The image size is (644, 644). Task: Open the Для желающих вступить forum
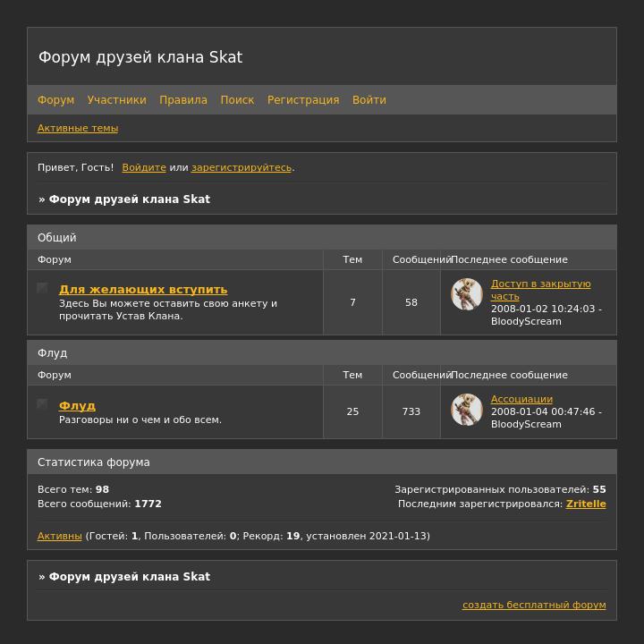pyautogui.click(x=143, y=289)
